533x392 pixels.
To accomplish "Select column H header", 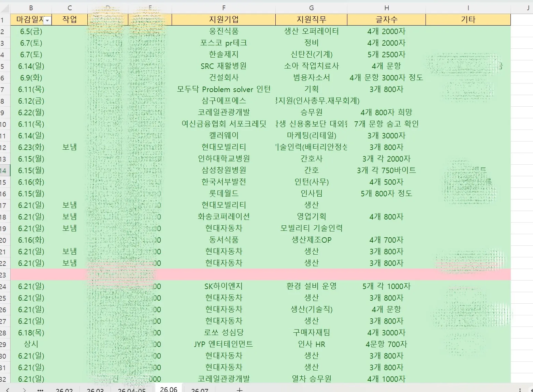I will (386, 8).
